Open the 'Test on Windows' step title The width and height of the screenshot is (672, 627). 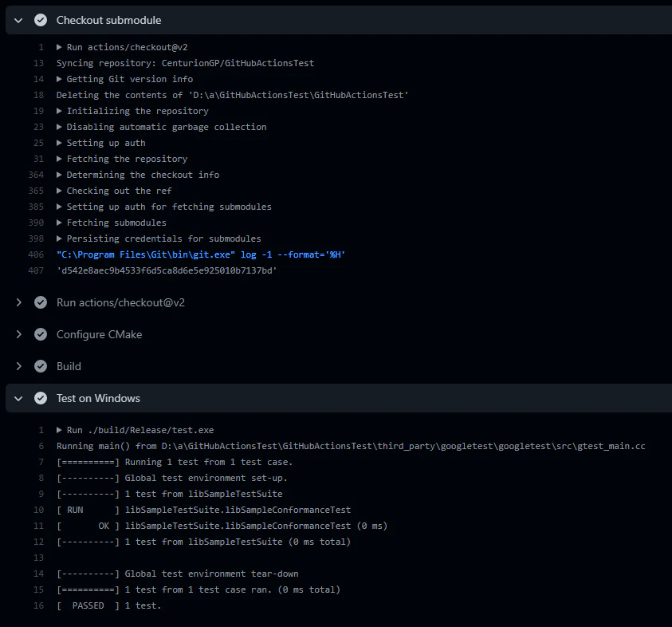pos(98,398)
